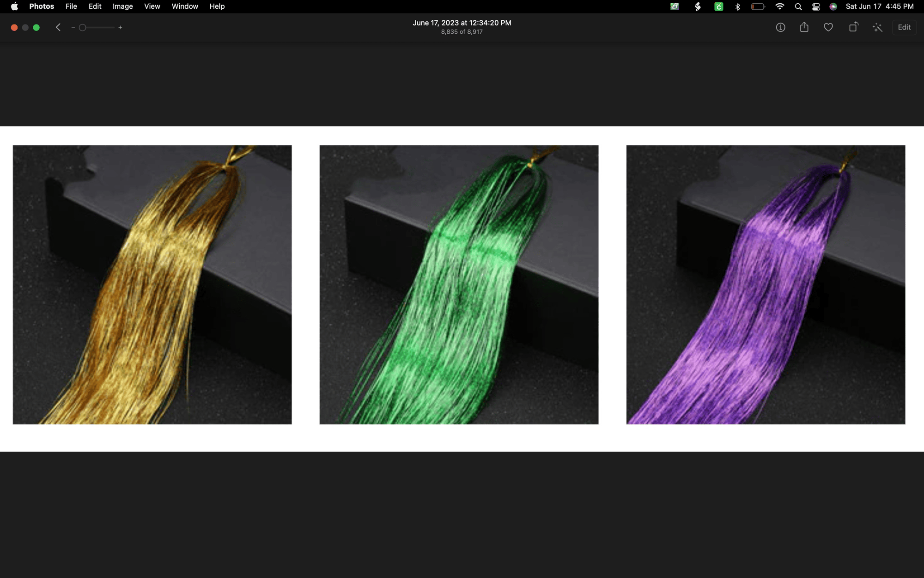
Task: Open Spotlight search in menu bar
Action: [x=798, y=6]
